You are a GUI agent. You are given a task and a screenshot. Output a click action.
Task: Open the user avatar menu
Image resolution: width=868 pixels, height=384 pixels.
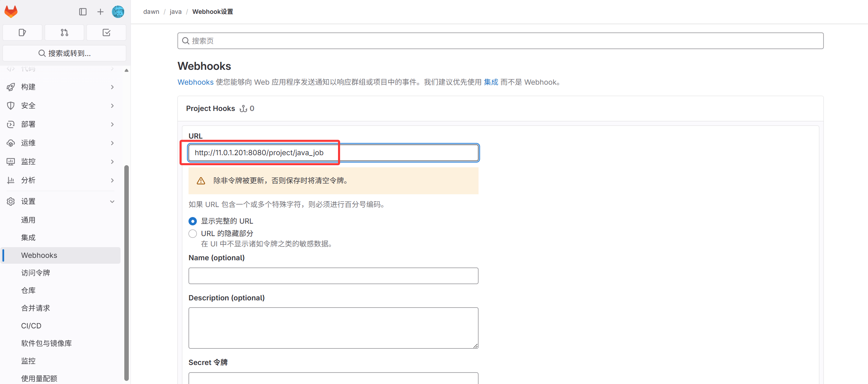pos(118,12)
